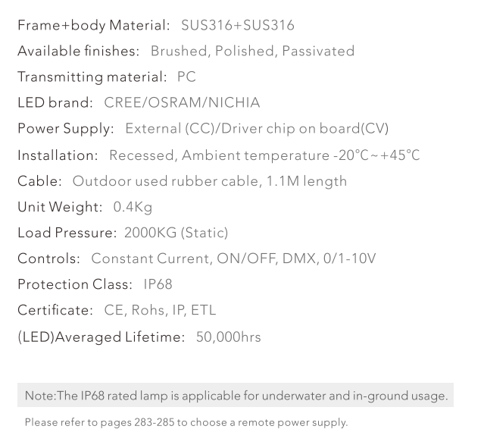The image size is (484, 448).
Task: Select the Available finishes text line
Action: click(x=186, y=52)
